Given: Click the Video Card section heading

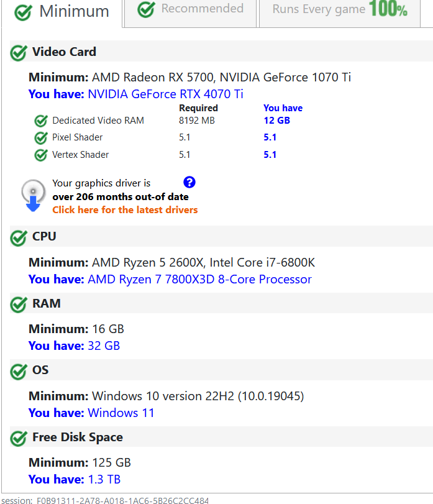Looking at the screenshot, I should 64,52.
